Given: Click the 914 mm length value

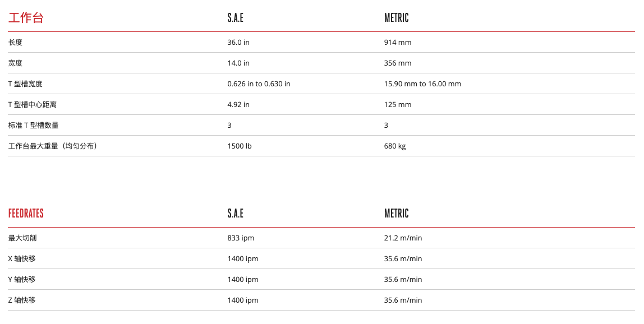Looking at the screenshot, I should tap(398, 43).
